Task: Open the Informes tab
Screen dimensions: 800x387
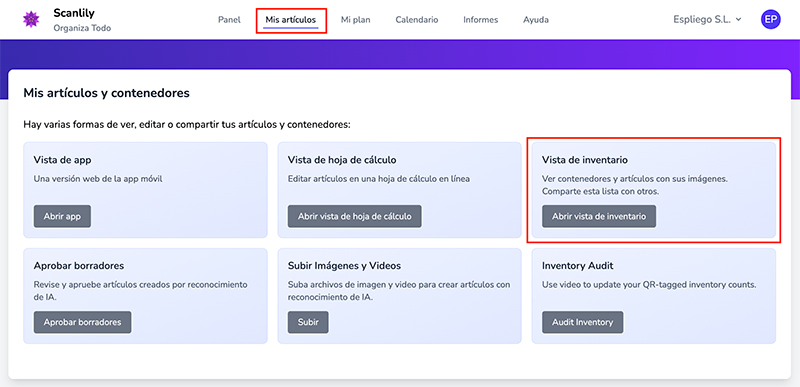Action: (481, 20)
